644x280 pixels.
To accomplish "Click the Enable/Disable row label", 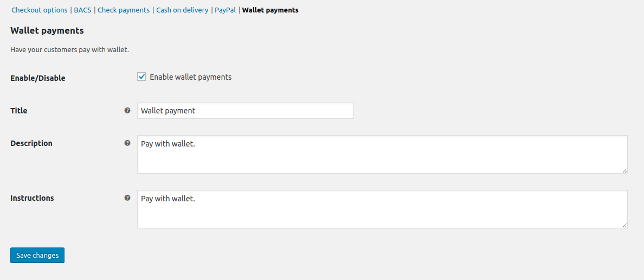I will point(38,78).
